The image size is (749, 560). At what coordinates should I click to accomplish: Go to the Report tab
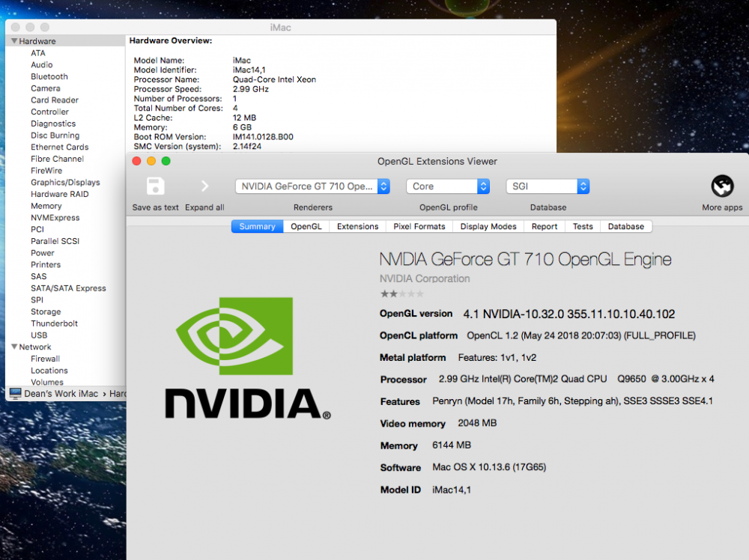545,226
